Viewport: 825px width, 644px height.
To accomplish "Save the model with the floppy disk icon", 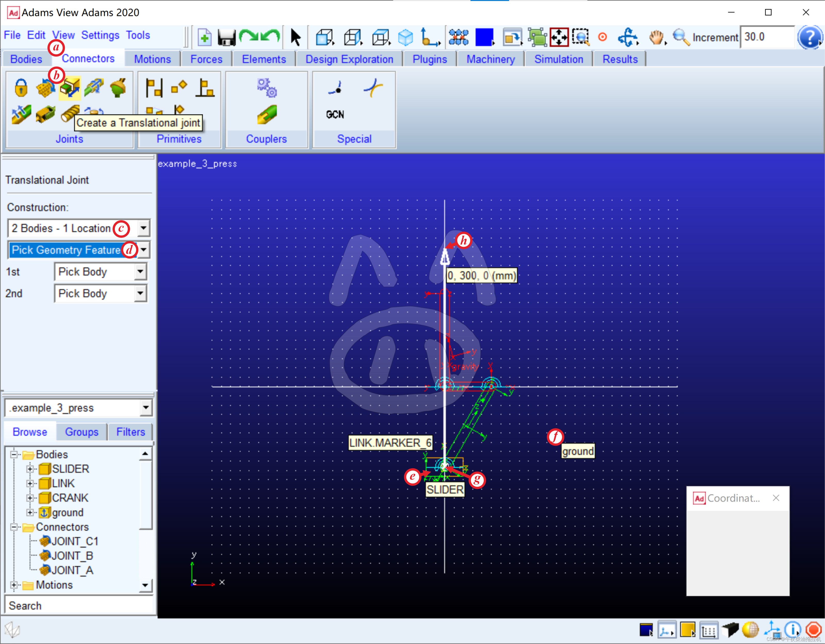I will pyautogui.click(x=227, y=37).
